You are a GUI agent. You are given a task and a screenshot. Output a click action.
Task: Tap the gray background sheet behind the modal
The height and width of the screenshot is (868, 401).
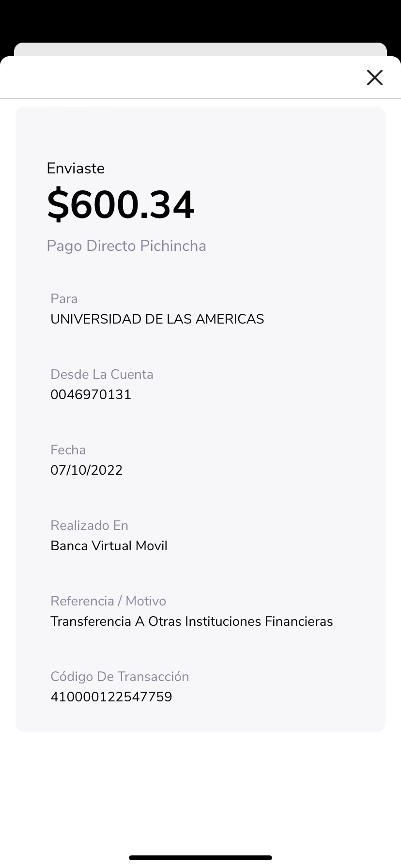pyautogui.click(x=200, y=49)
